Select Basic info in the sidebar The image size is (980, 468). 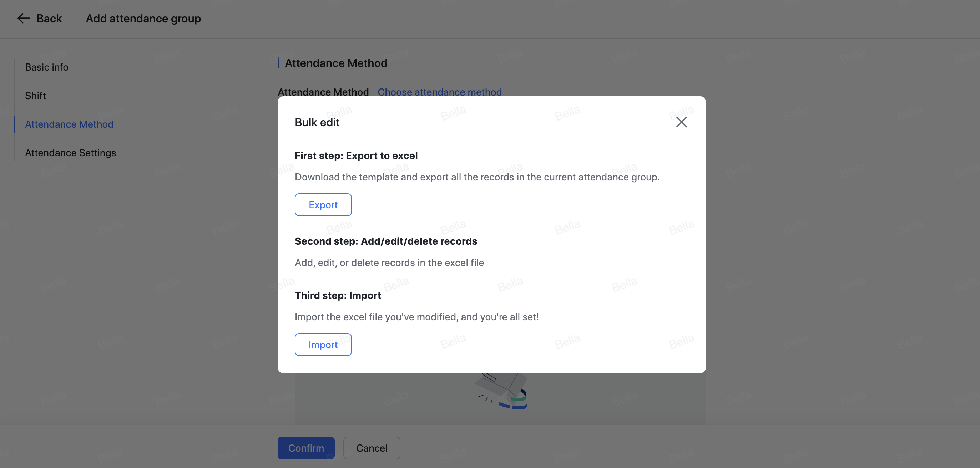[x=46, y=67]
